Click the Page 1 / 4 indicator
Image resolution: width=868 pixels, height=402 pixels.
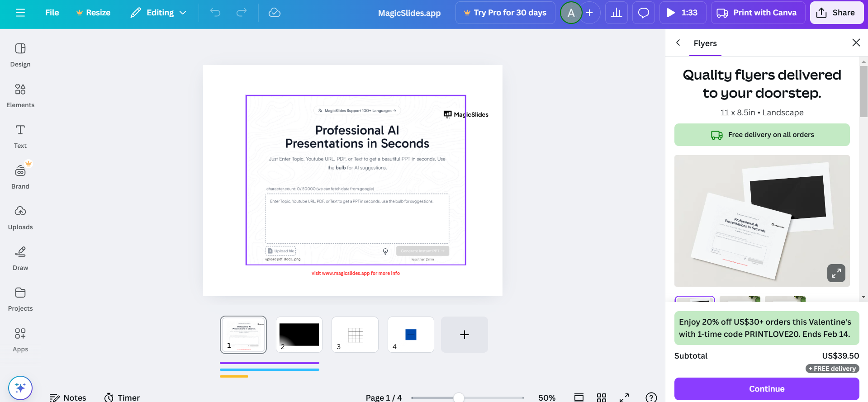pyautogui.click(x=384, y=397)
